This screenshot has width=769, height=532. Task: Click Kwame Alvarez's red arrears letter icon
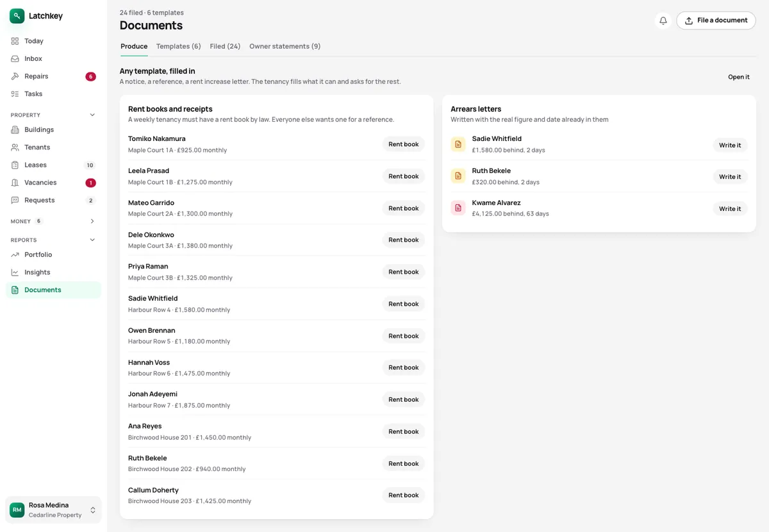pyautogui.click(x=458, y=208)
